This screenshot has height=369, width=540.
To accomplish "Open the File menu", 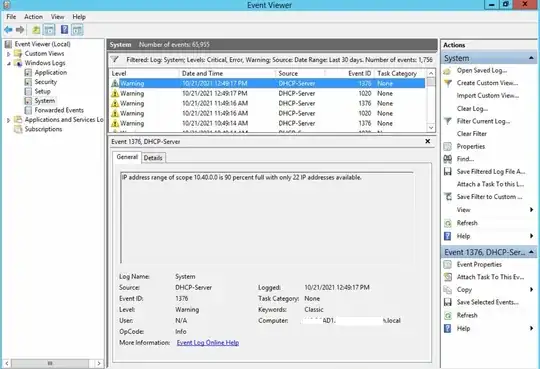I will [11, 17].
